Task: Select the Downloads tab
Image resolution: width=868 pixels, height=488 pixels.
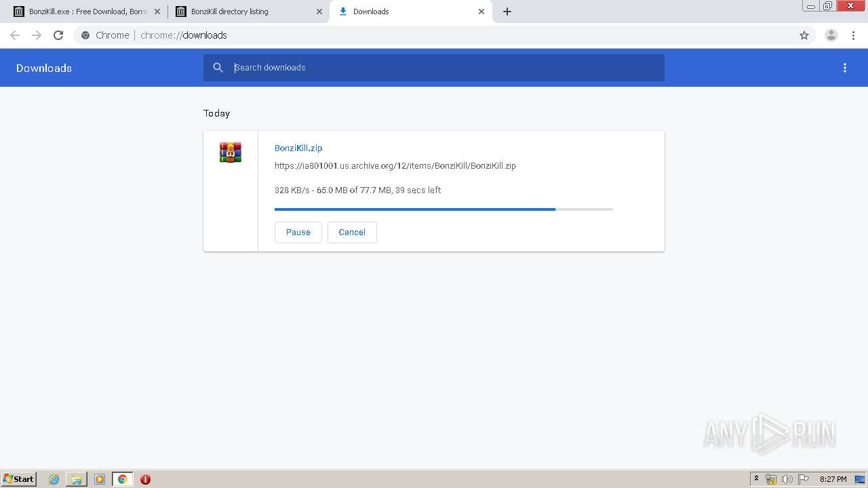Action: [411, 12]
